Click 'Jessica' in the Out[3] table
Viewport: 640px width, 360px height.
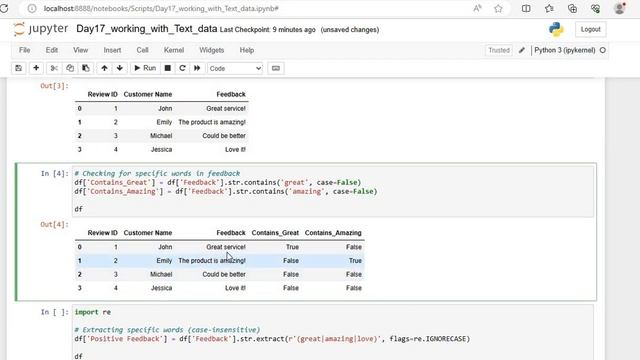click(161, 149)
